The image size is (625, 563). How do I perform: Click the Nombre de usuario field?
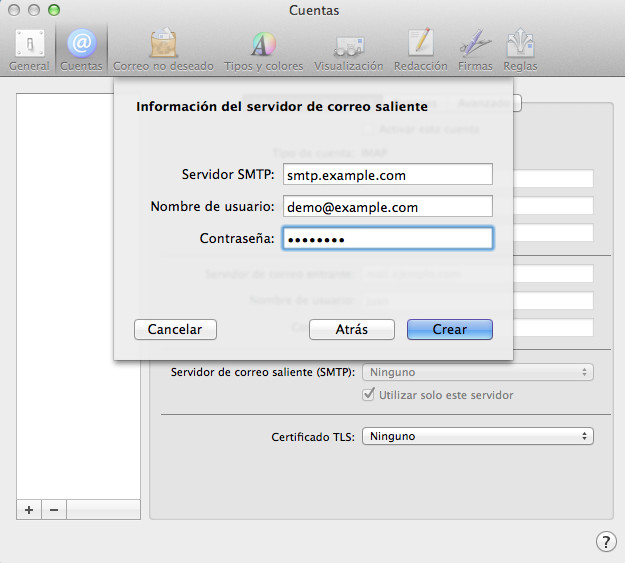coord(388,207)
